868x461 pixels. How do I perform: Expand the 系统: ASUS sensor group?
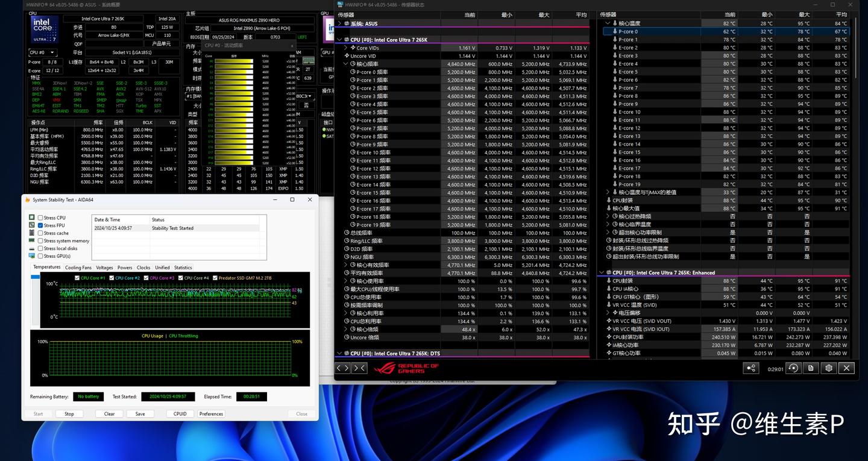(x=340, y=24)
